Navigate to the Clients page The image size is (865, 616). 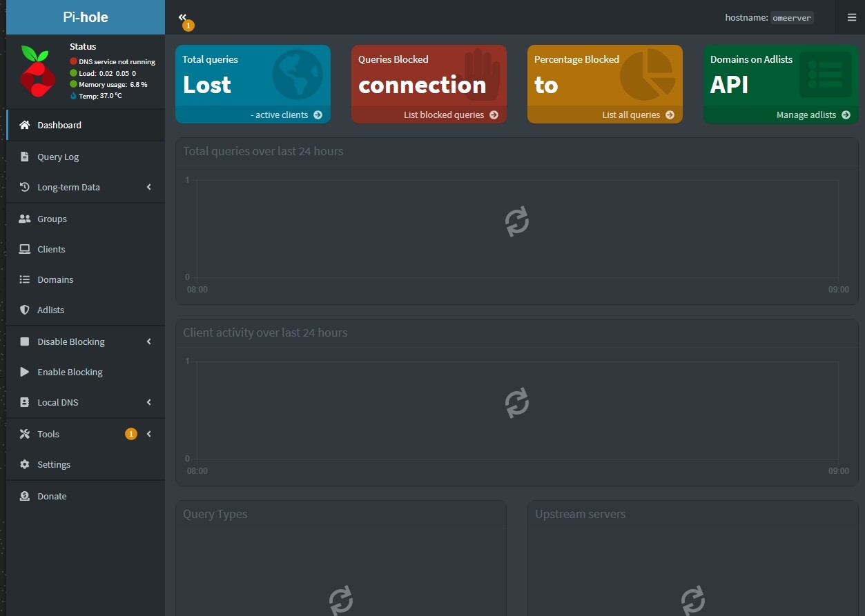(86, 249)
